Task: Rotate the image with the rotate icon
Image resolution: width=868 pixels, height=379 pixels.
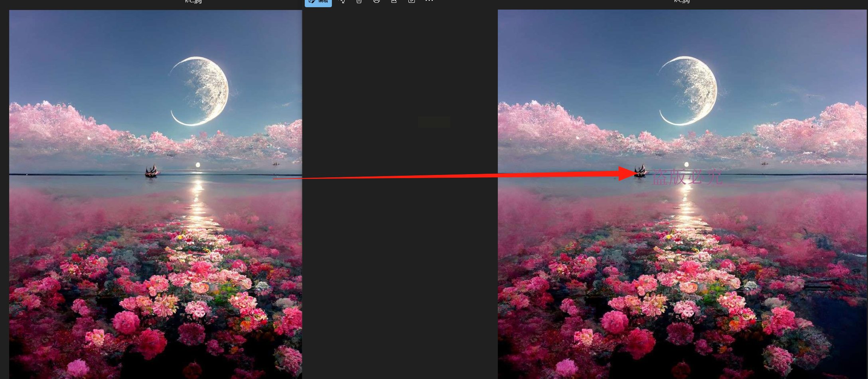Action: (342, 1)
